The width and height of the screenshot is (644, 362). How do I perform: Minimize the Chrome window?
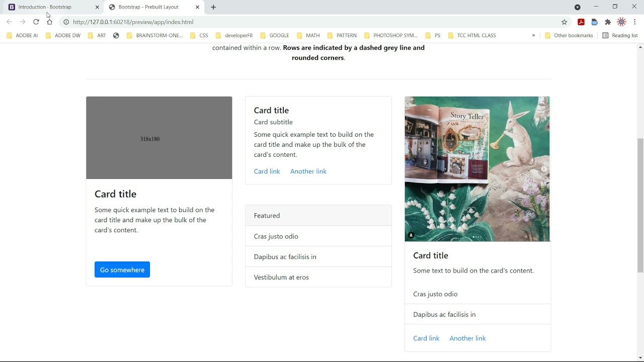pyautogui.click(x=596, y=7)
